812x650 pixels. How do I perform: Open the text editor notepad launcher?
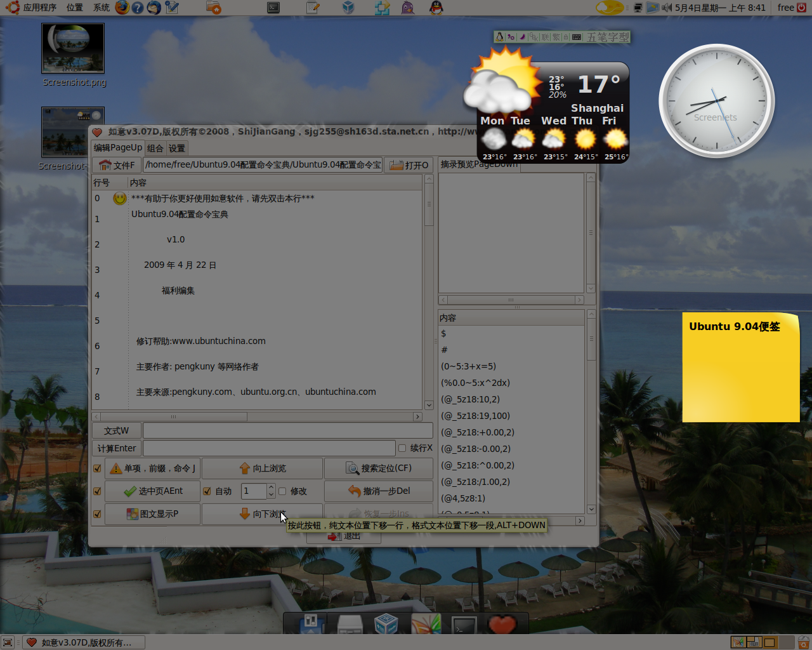pyautogui.click(x=313, y=8)
